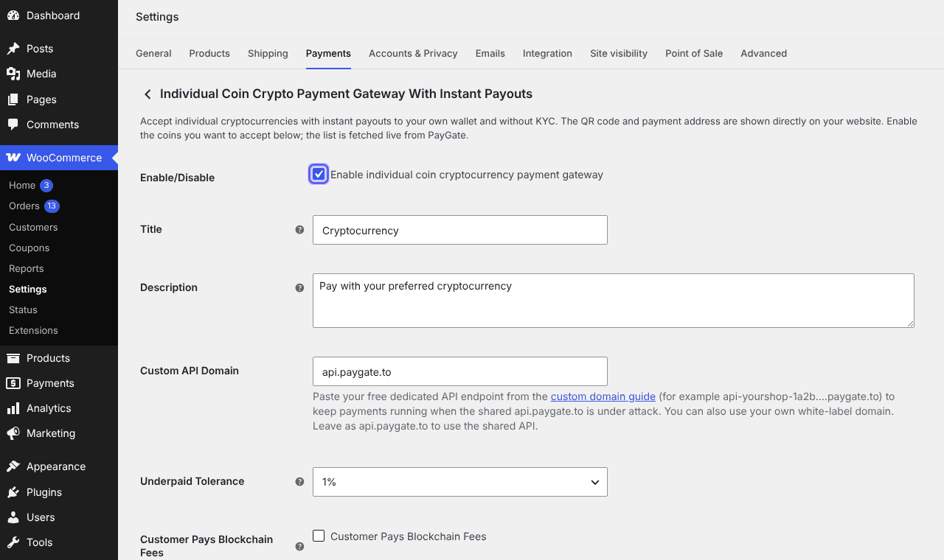This screenshot has height=560, width=944.
Task: Open the Emails settings tab
Action: [490, 53]
